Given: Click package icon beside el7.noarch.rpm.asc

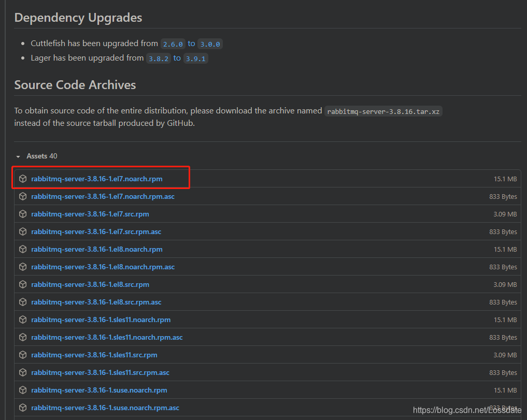Looking at the screenshot, I should [23, 196].
